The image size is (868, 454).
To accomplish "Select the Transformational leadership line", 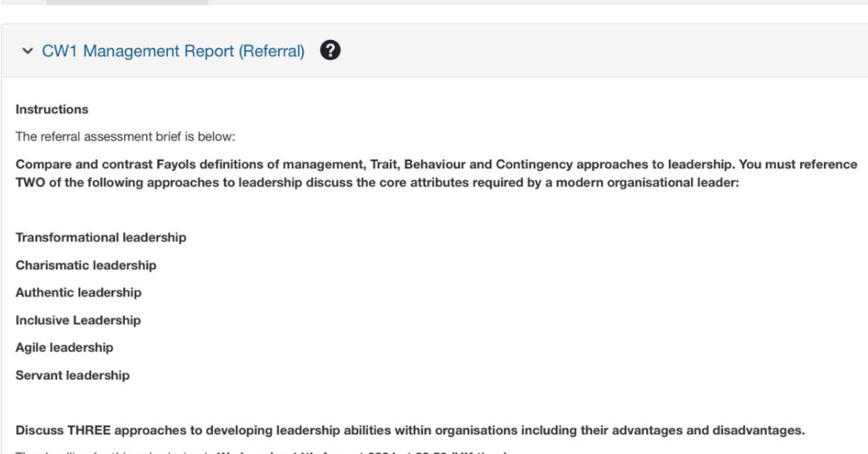I will click(x=101, y=238).
